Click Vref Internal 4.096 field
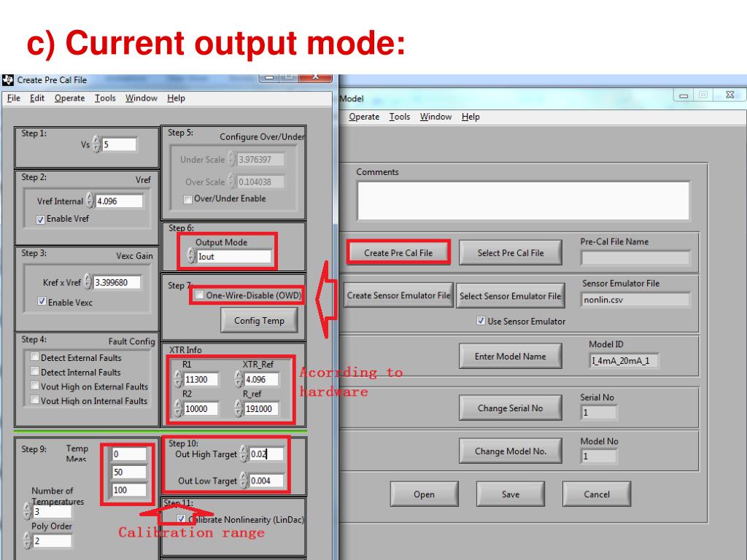This screenshot has width=747, height=560. click(x=119, y=201)
